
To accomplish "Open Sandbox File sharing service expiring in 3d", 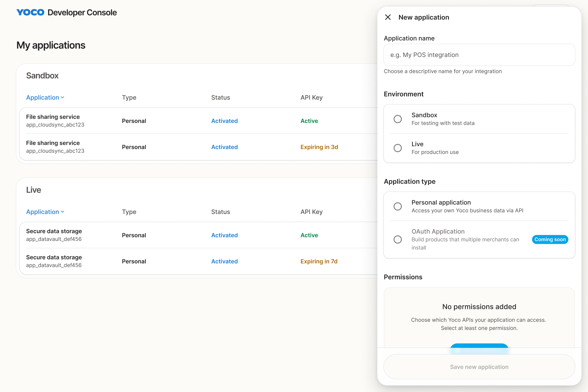I will tap(199, 147).
